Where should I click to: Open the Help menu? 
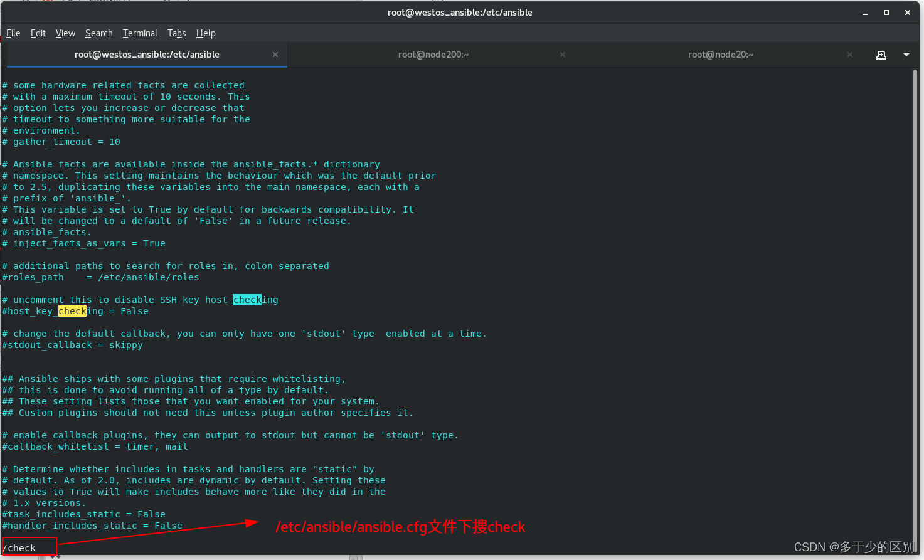click(206, 33)
